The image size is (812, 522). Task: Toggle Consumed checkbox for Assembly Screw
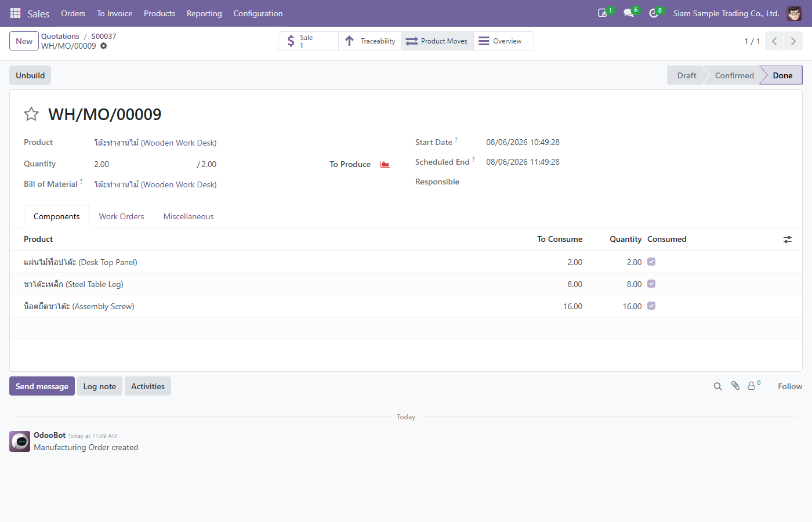coord(651,306)
